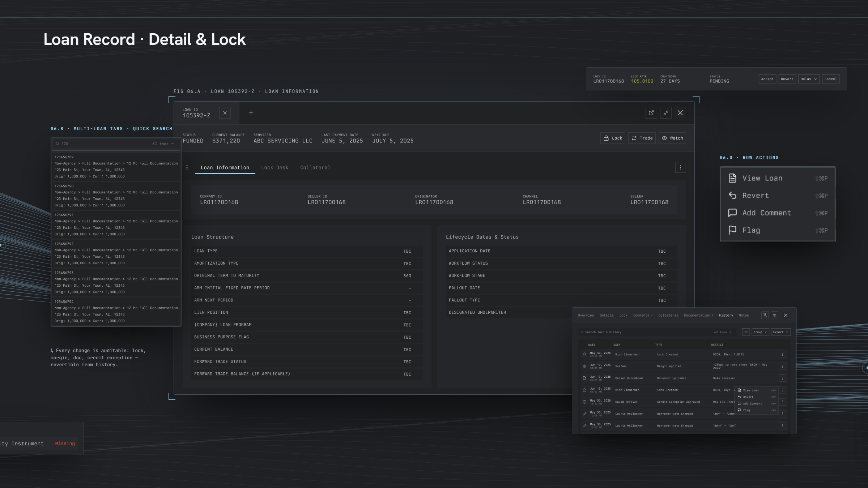Close the 105392-Z loan tab
This screenshot has width=868, height=488.
tap(225, 113)
